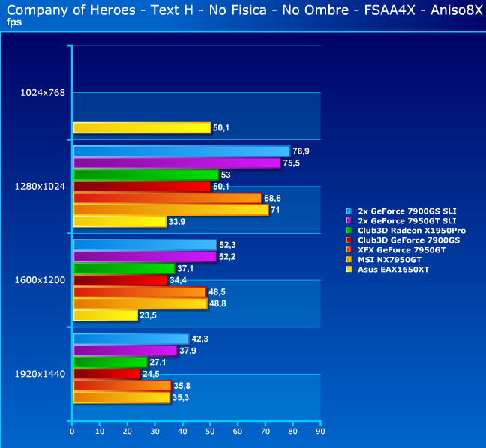Click the 1280x1024 axis label
486x448 pixels.
40,187
